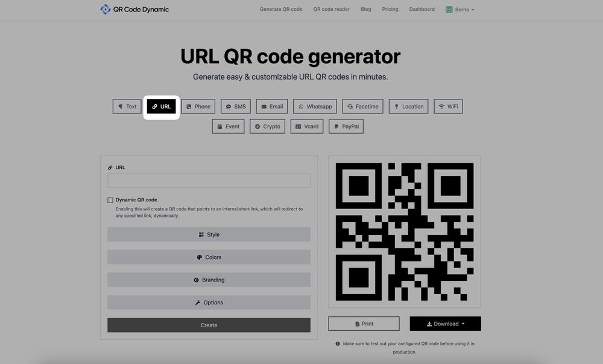Switch to the QR code reader page
This screenshot has height=364, width=603.
332,8
